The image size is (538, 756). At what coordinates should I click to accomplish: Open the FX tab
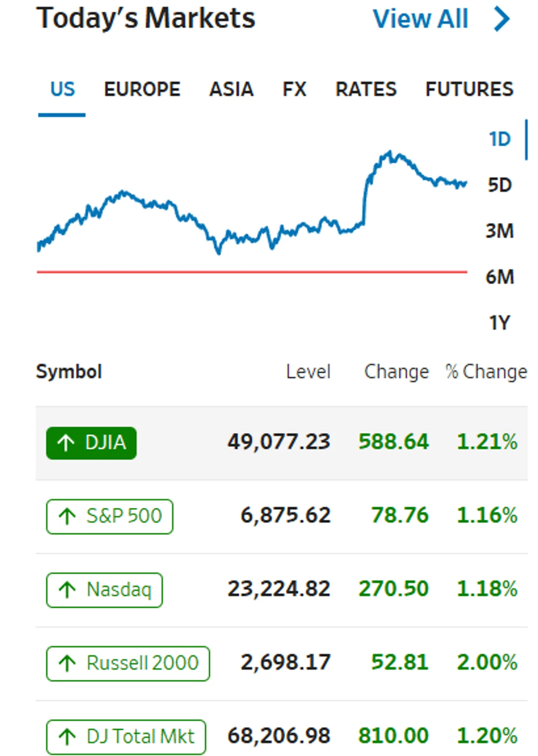(294, 89)
